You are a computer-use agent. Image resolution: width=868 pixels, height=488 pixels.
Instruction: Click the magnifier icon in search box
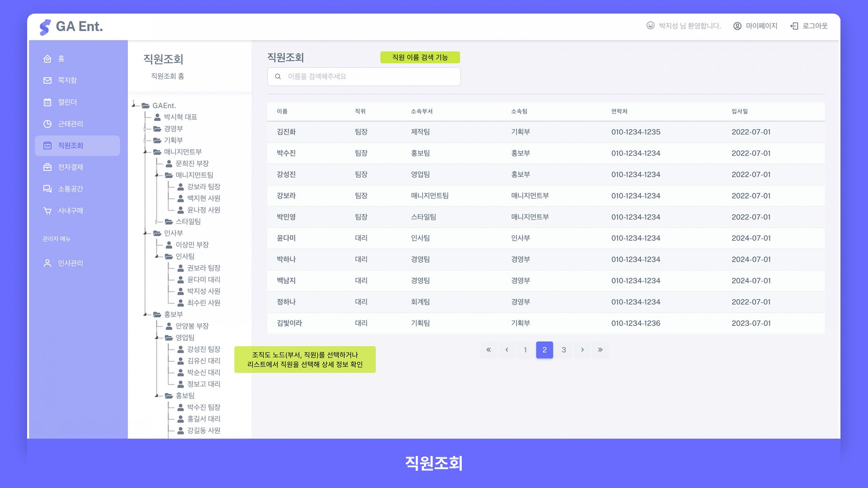click(278, 76)
